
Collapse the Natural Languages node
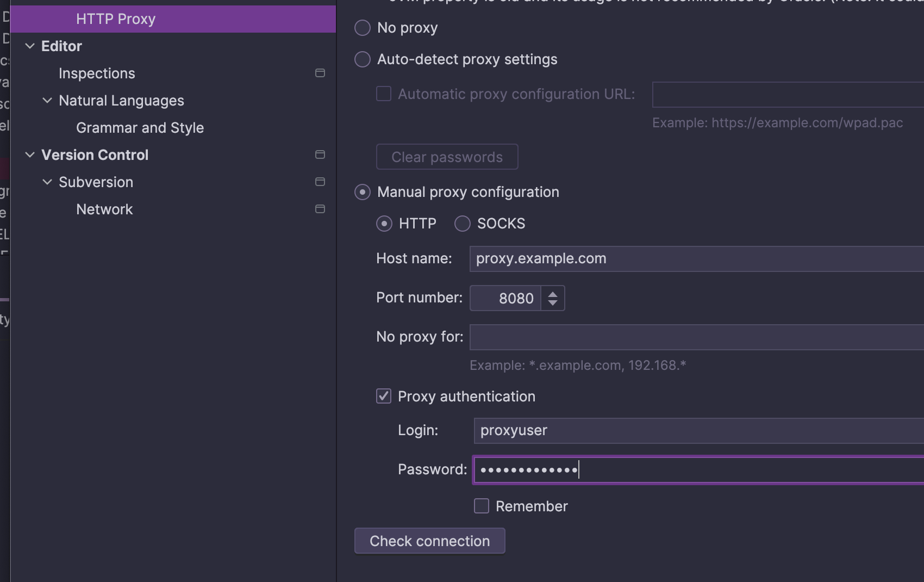click(x=47, y=101)
